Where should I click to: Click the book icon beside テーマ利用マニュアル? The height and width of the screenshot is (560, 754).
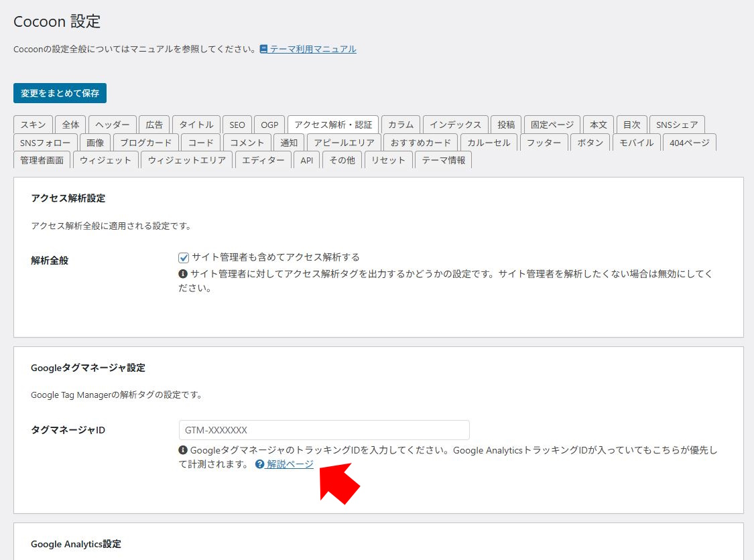click(x=263, y=50)
